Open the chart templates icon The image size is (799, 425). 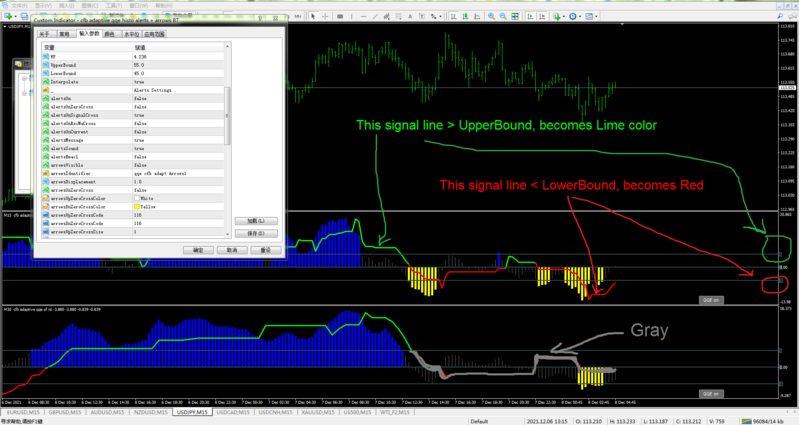click(x=589, y=16)
